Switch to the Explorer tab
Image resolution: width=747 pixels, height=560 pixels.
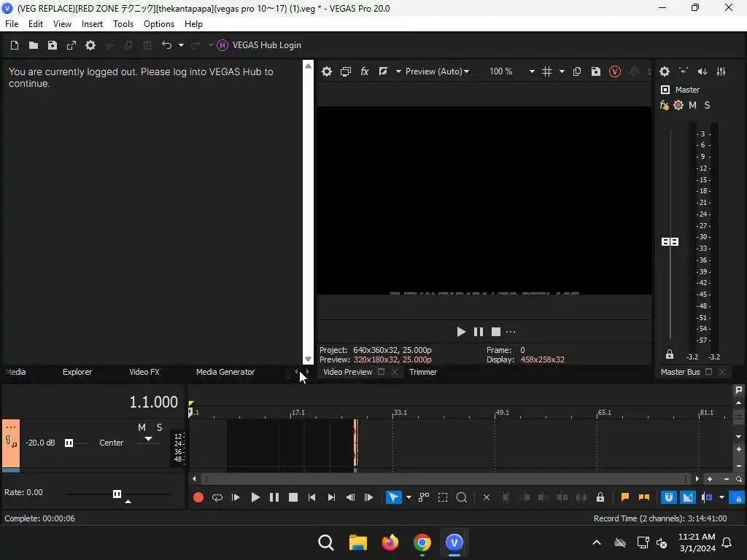(x=77, y=372)
